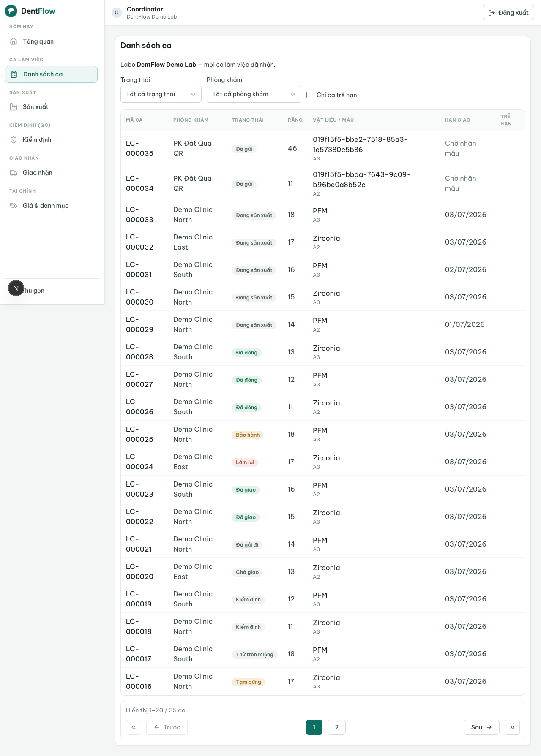This screenshot has height=756, width=541.
Task: Click the Giá & danh mục tag icon
Action: [14, 206]
